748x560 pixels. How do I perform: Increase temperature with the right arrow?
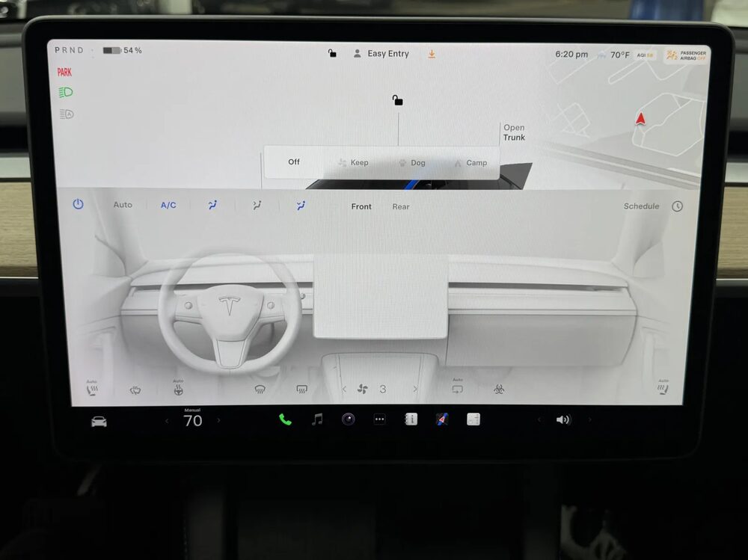click(218, 421)
